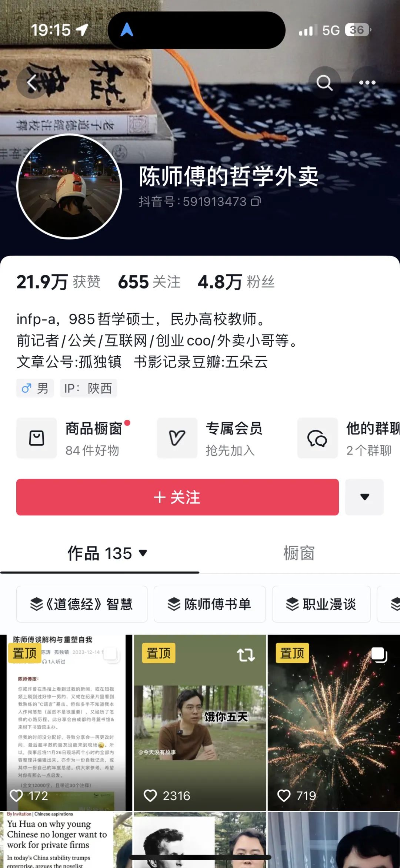
Task: Open the 商品橱窗 shopping bag icon
Action: click(x=37, y=438)
